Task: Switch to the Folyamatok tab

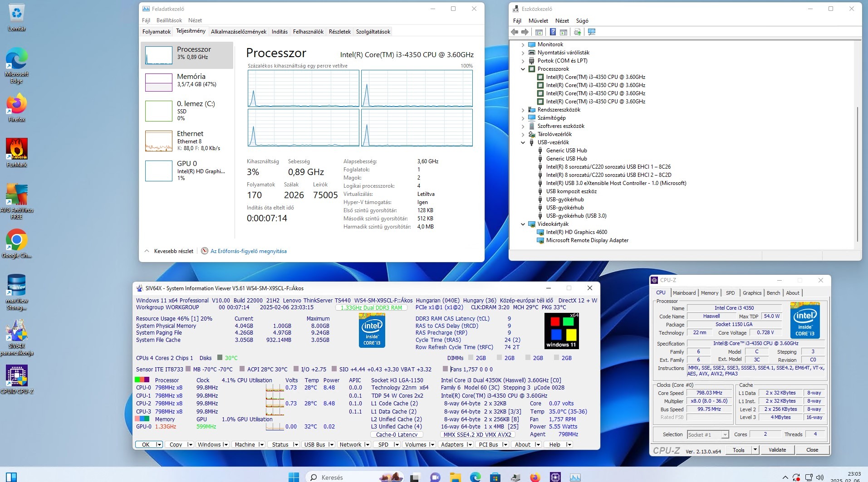Action: point(157,32)
